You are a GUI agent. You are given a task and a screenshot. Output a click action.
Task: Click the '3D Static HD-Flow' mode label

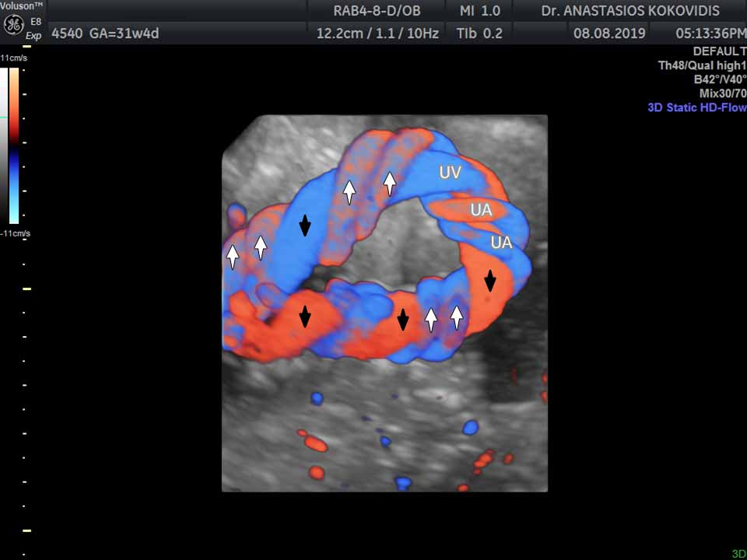[697, 107]
